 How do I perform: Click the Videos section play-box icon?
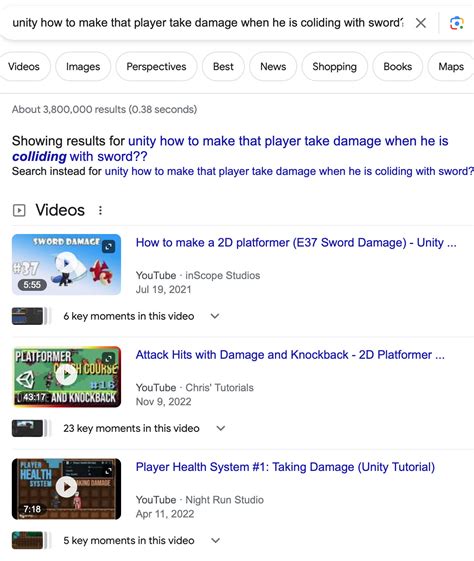(x=19, y=210)
